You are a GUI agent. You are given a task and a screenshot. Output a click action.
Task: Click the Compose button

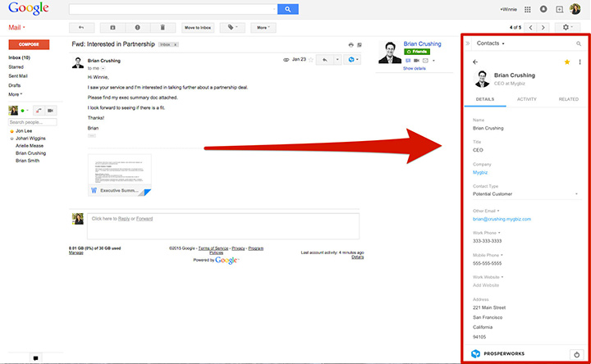coord(28,44)
